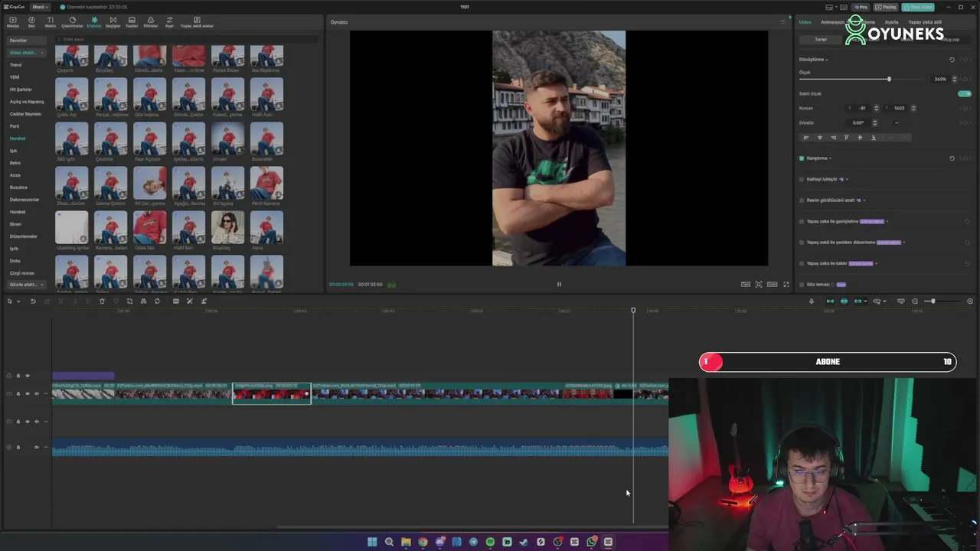980x551 pixels.
Task: Open the Filtreler panel icon
Action: tap(150, 21)
